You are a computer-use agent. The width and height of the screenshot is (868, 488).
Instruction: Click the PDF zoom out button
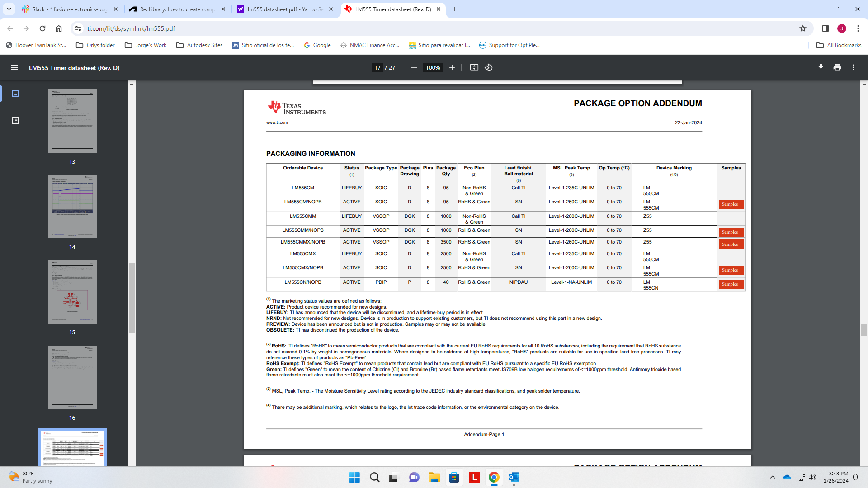click(x=414, y=68)
